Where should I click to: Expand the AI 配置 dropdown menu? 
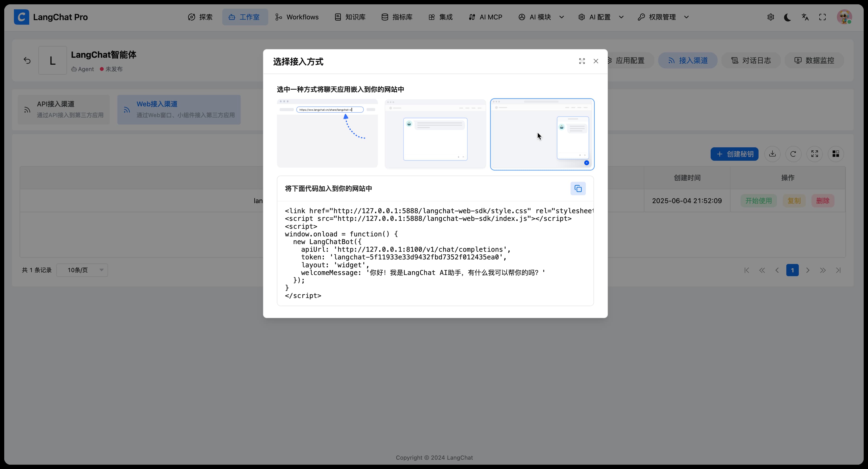[x=601, y=17]
